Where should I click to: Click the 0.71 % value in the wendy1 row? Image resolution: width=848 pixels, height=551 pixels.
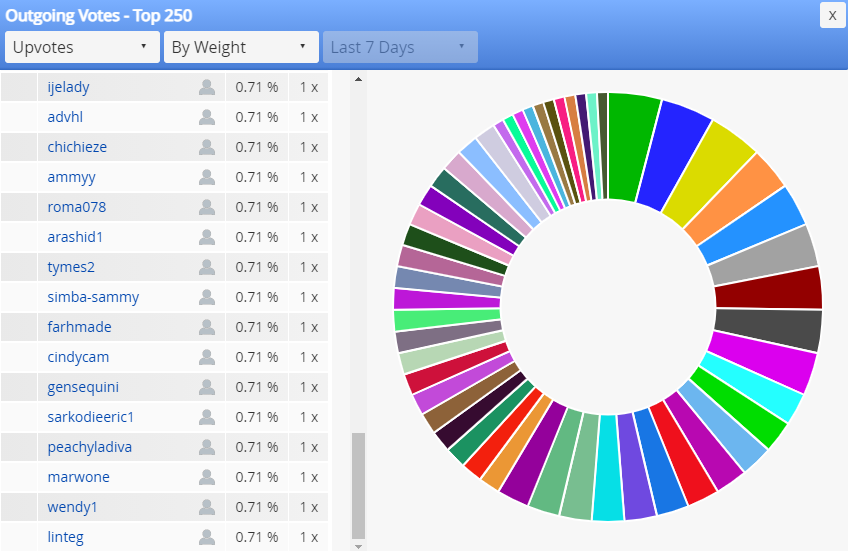tap(257, 507)
